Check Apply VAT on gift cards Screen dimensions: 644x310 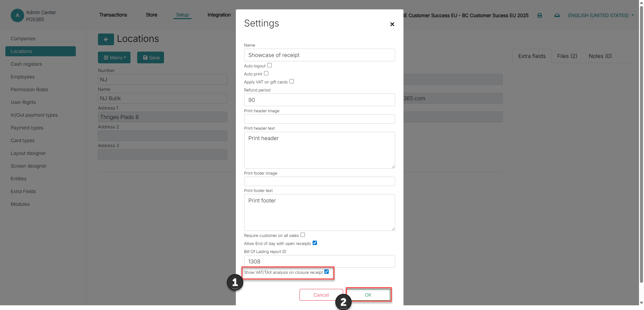click(x=291, y=81)
